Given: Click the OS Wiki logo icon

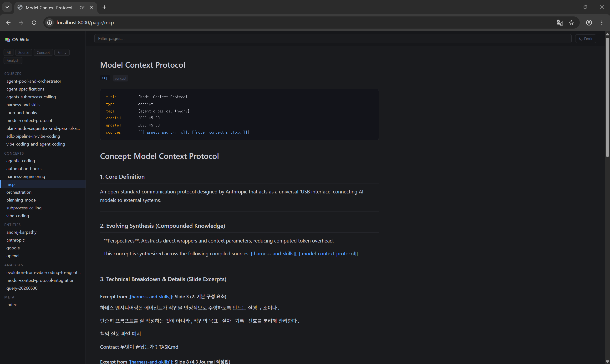Looking at the screenshot, I should coord(7,40).
